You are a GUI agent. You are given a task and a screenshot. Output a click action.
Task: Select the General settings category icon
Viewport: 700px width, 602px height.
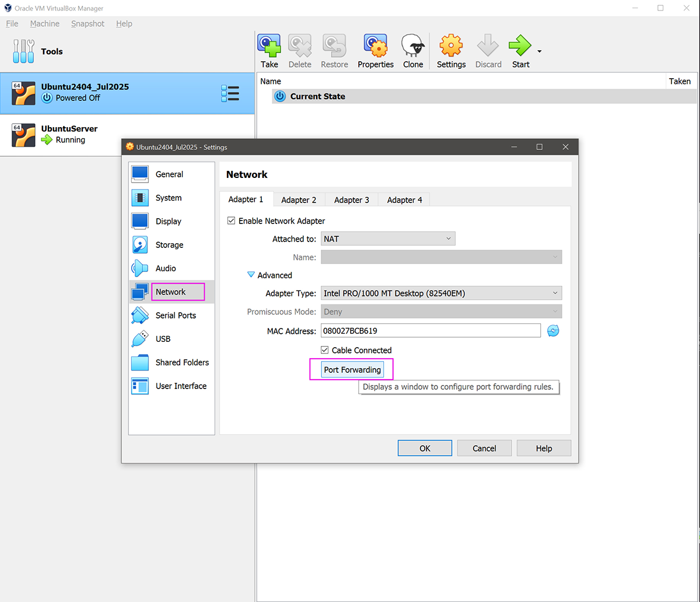tap(140, 174)
